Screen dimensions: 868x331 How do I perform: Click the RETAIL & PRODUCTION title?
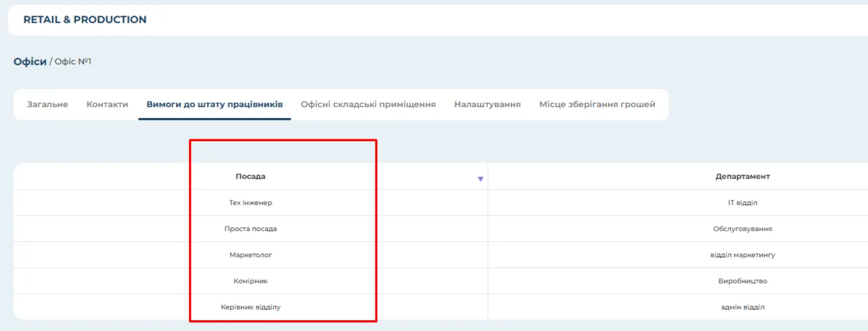click(85, 20)
